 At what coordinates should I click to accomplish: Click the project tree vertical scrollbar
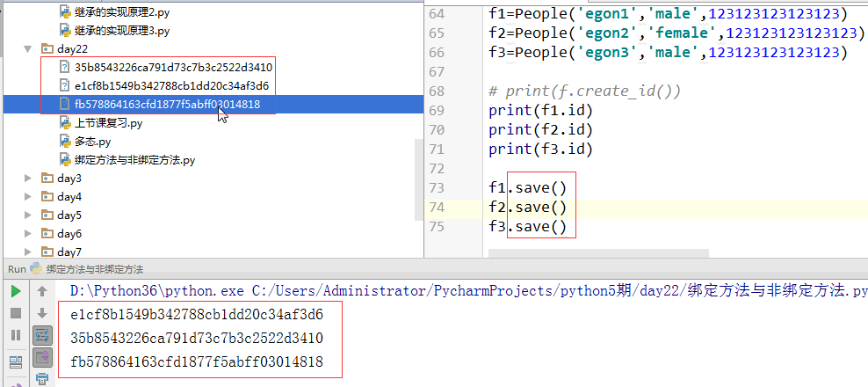click(420, 180)
